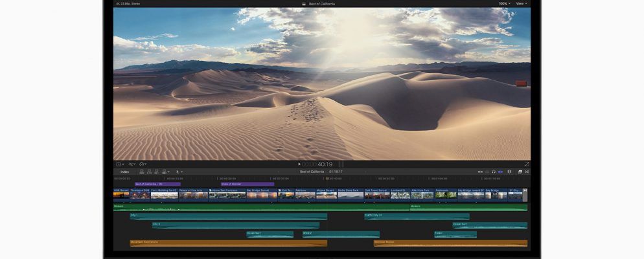The image size is (644, 259).
Task: Select the Best of California - 3D title clip
Action: coord(157,185)
